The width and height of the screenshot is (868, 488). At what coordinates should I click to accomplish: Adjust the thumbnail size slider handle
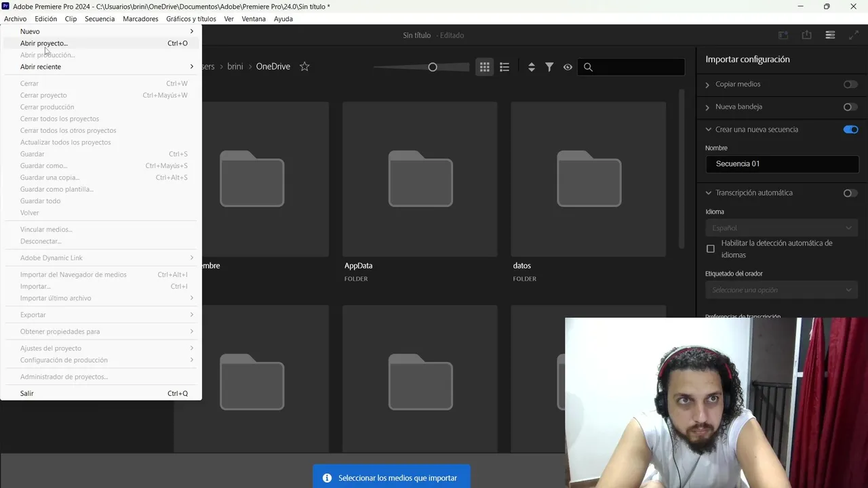click(x=433, y=67)
